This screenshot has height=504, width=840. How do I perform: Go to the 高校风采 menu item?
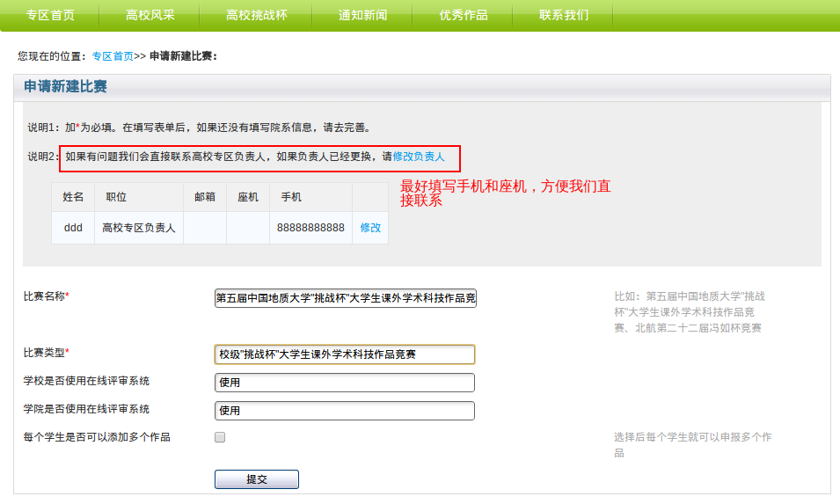tap(150, 15)
